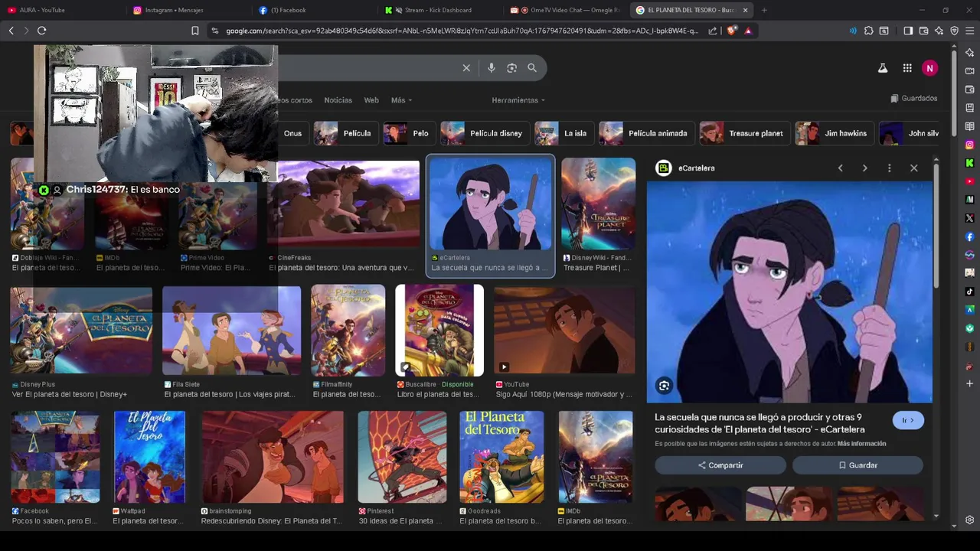
Task: Open the Guardados saved items link
Action: click(x=914, y=99)
